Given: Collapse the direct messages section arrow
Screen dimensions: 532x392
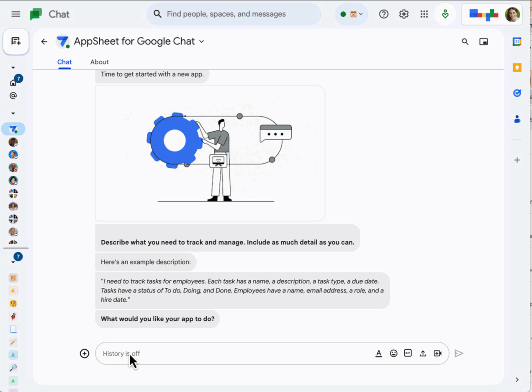Looking at the screenshot, I should point(13,113).
